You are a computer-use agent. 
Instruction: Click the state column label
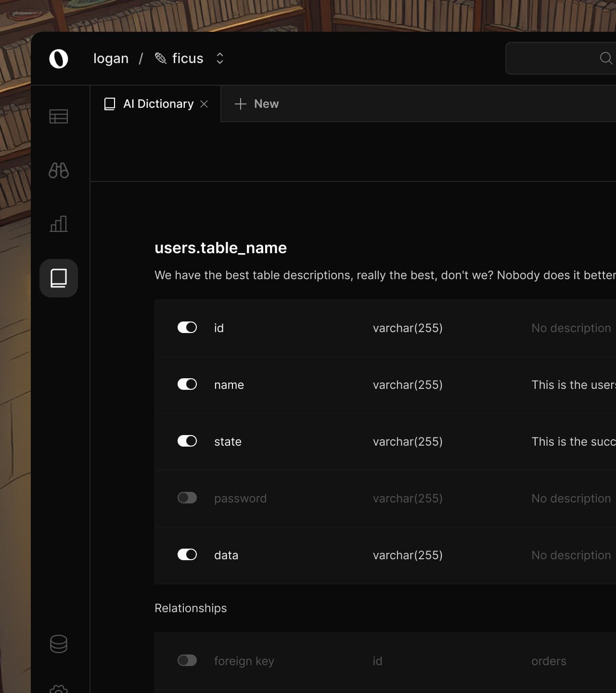point(228,442)
